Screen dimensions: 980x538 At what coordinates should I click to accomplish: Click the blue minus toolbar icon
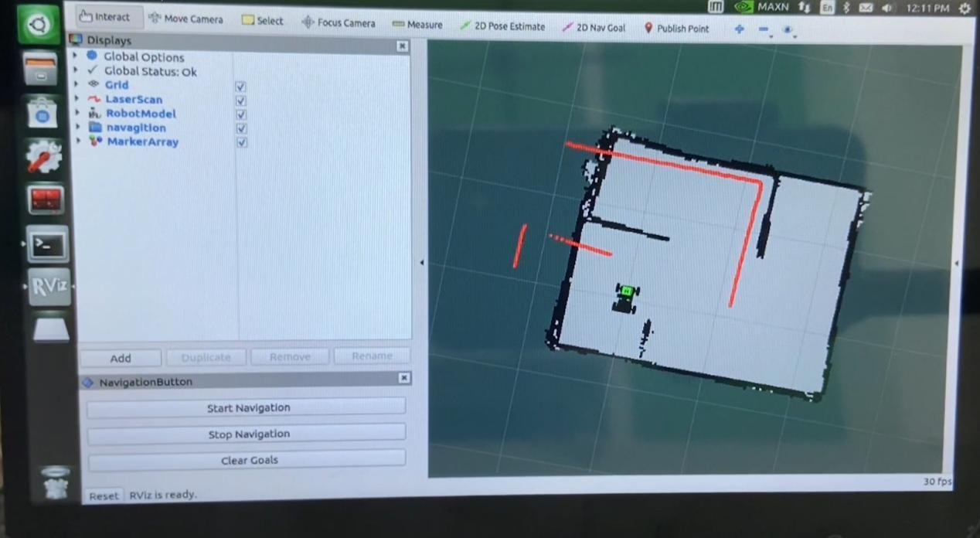coord(764,29)
